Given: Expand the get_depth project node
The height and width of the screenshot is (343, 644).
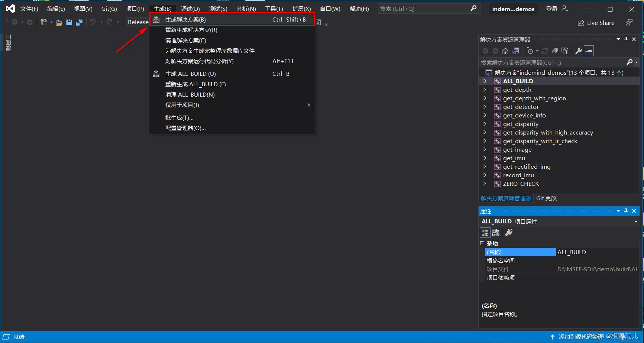Looking at the screenshot, I should pos(485,90).
